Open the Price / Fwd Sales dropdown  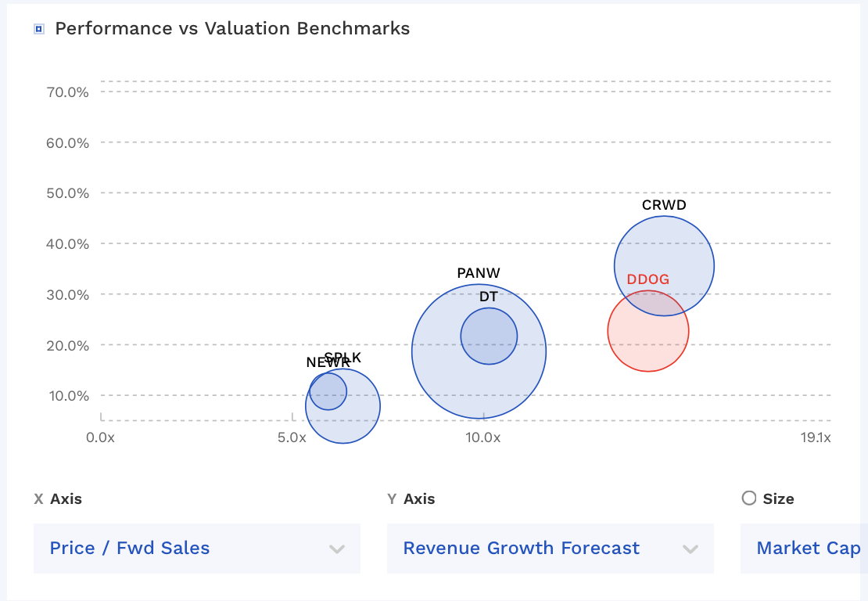point(196,548)
